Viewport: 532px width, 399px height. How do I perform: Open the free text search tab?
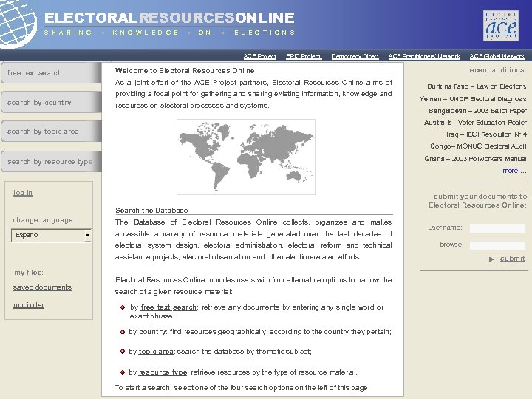(51, 72)
